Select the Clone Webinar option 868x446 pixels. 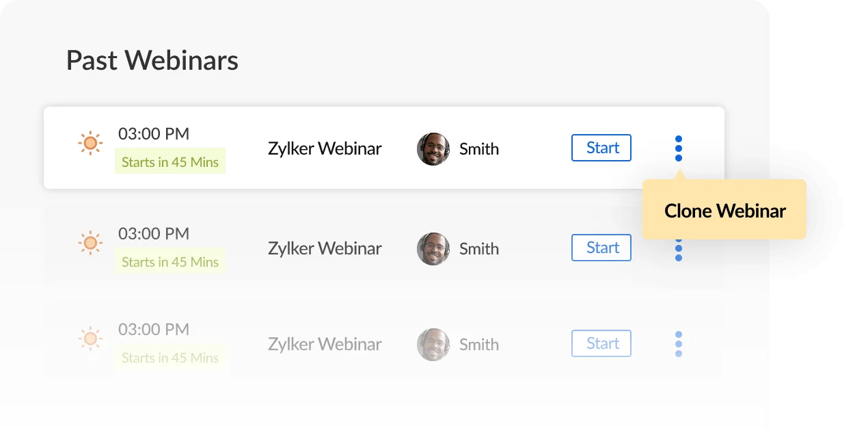point(724,211)
